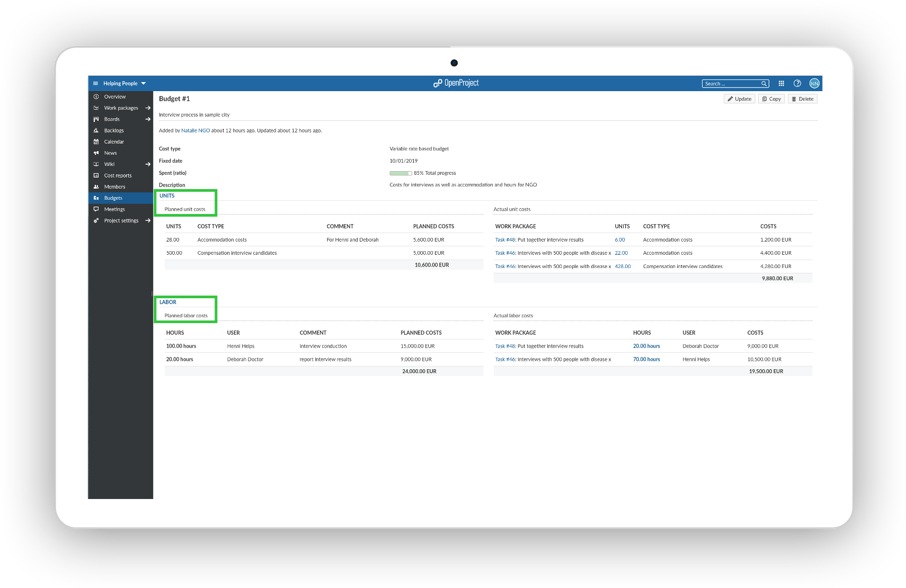Click the search magnifier icon

pyautogui.click(x=764, y=84)
